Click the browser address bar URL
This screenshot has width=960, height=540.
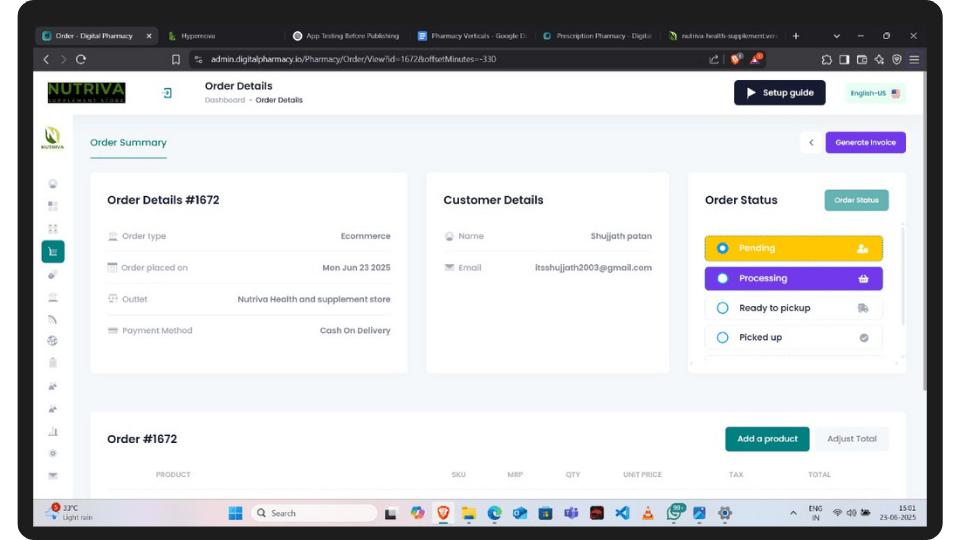click(353, 59)
